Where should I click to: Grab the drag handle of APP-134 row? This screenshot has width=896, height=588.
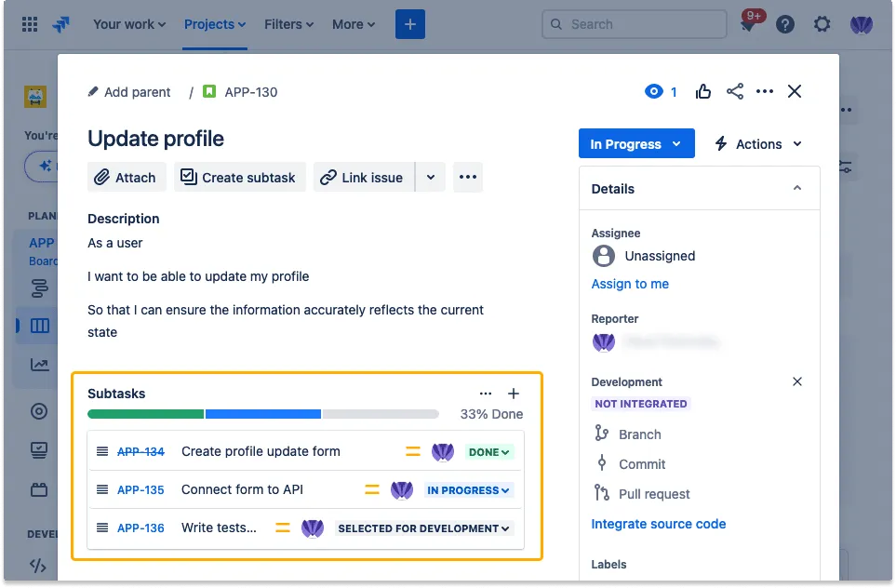click(102, 451)
